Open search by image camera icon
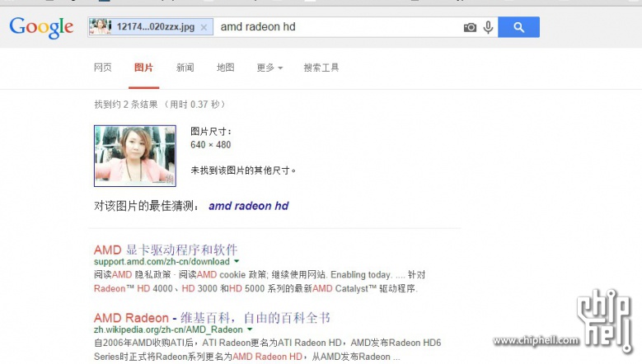Screen dimensions: 642x364 click(x=470, y=27)
